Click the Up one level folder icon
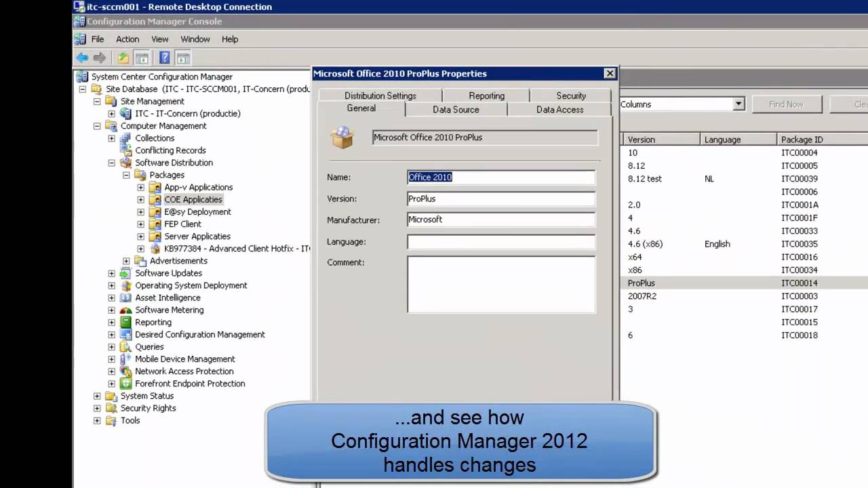The image size is (868, 488). [123, 58]
